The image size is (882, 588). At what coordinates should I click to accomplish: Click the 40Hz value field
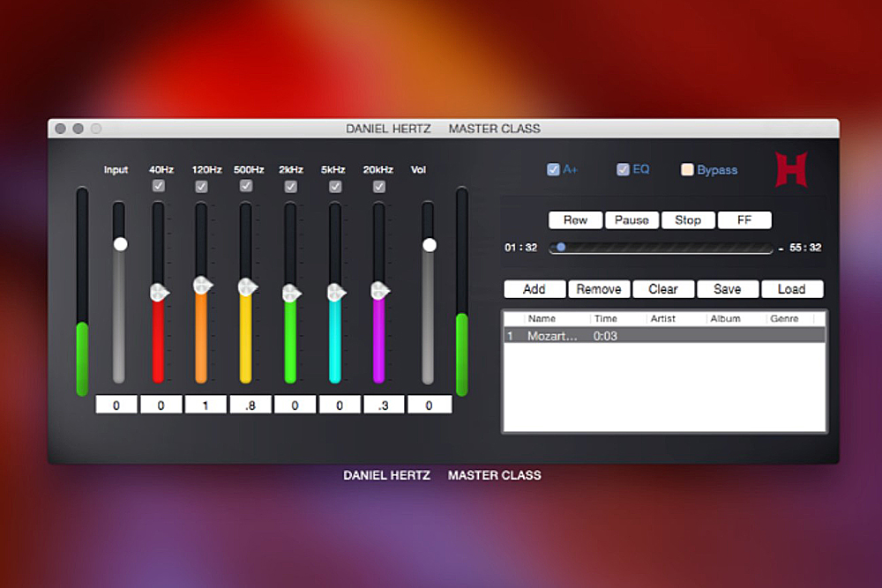point(161,405)
